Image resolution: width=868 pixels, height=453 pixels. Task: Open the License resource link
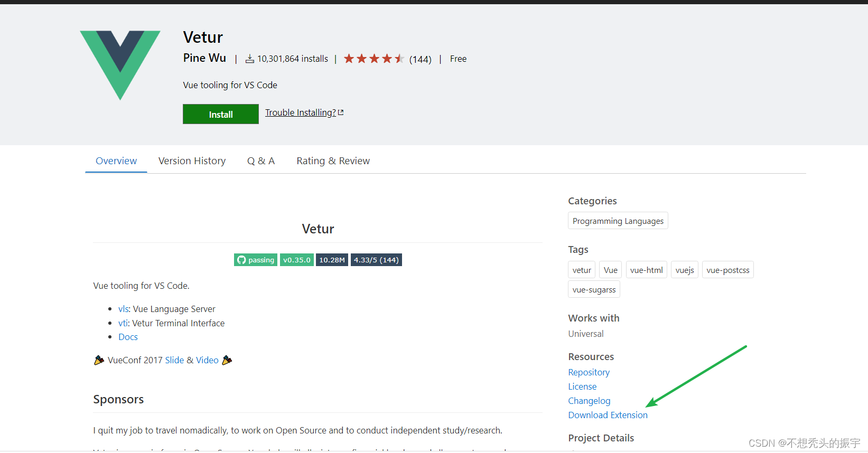coord(582,386)
